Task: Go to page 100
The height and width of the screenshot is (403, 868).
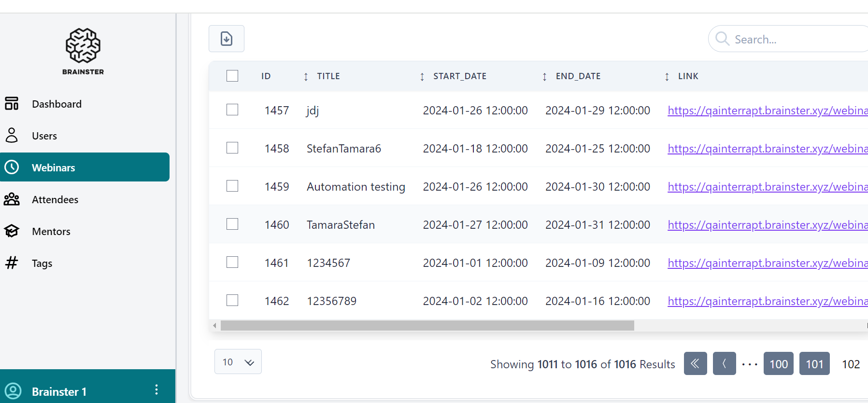Action: [x=778, y=364]
